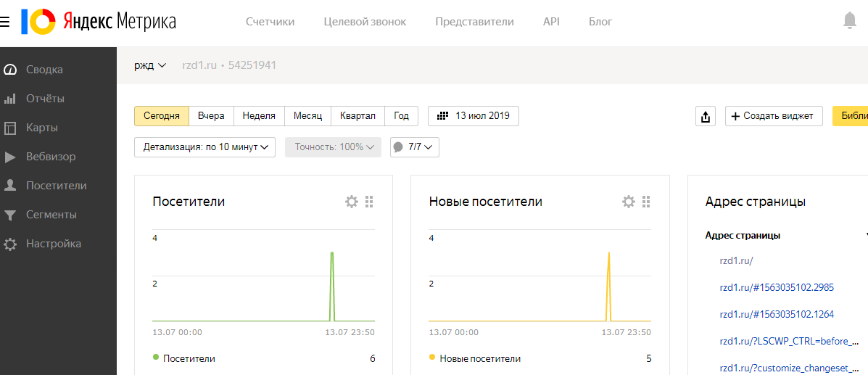The image size is (868, 375).
Task: Click drag handle of Посетители widget
Action: 370,202
